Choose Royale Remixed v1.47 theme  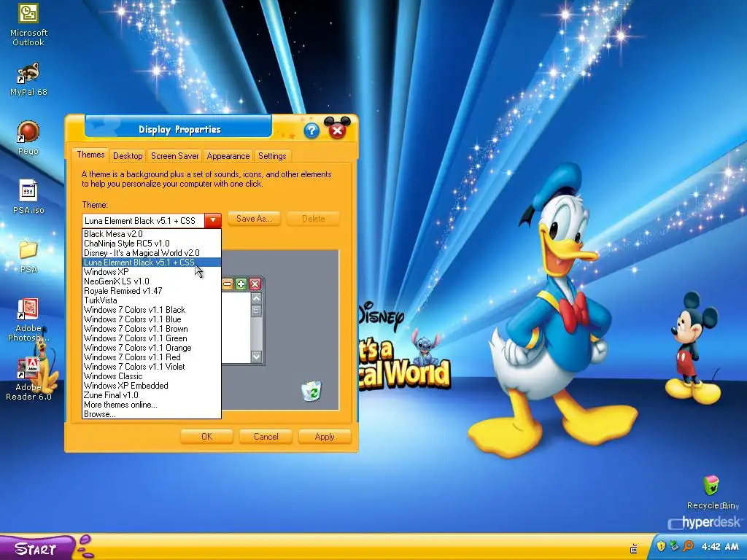pos(152,291)
